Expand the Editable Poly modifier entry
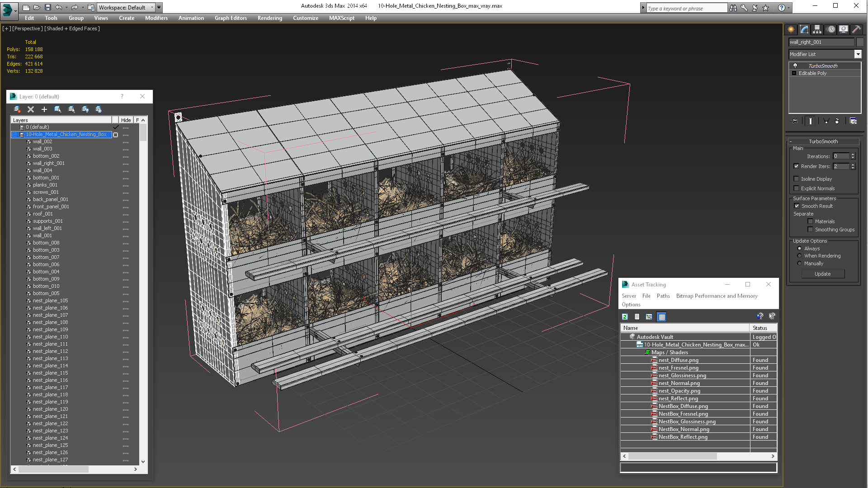The width and height of the screenshot is (868, 488). click(x=794, y=73)
